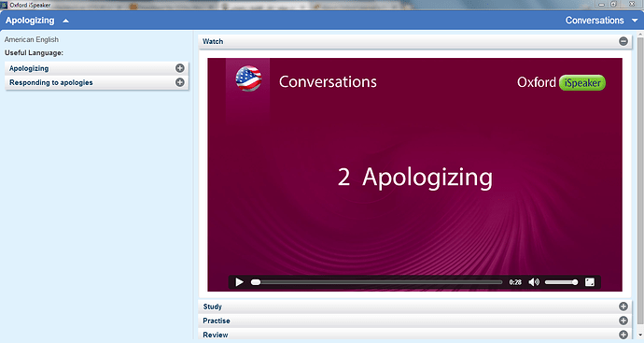The width and height of the screenshot is (644, 343).
Task: Collapse the Apologizing topic menu arrow
Action: click(x=65, y=21)
